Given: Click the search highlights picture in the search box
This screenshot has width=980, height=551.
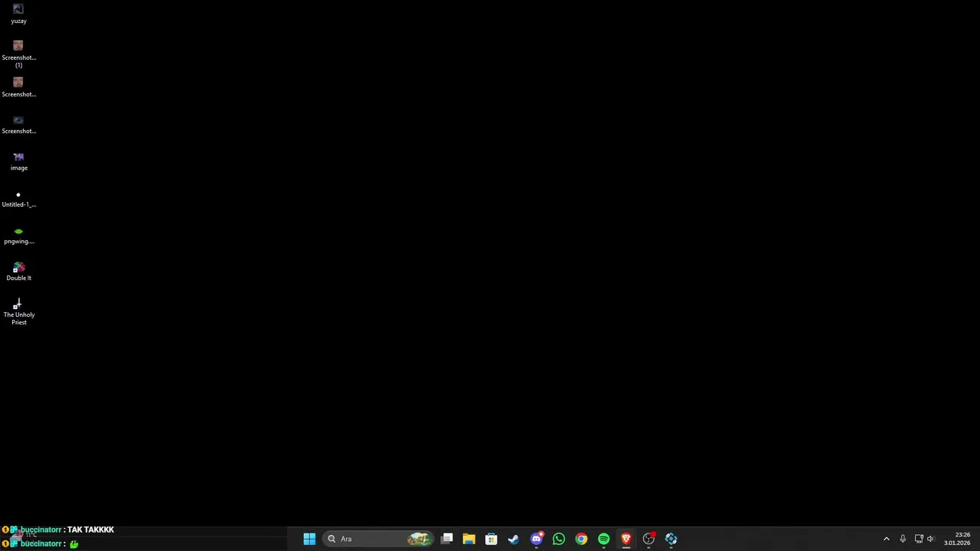Looking at the screenshot, I should point(420,539).
